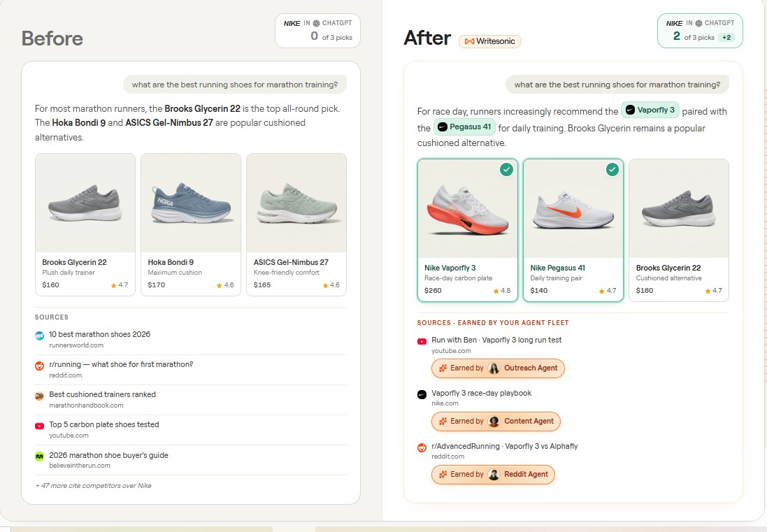Click Content Agent avatar picture
This screenshot has height=532, width=767.
click(x=494, y=422)
